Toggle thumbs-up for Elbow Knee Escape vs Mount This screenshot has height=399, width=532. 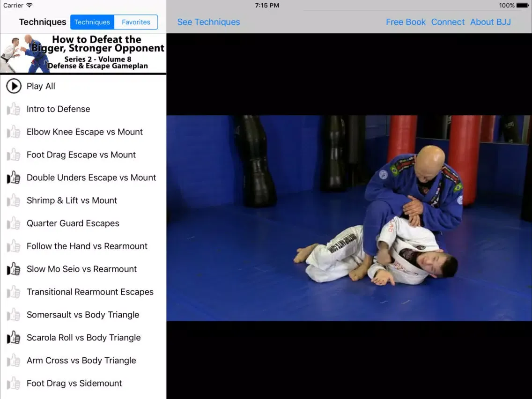pos(14,132)
